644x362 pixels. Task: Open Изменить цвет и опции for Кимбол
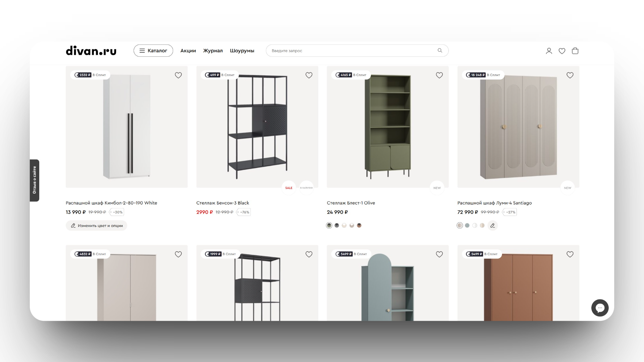(96, 226)
